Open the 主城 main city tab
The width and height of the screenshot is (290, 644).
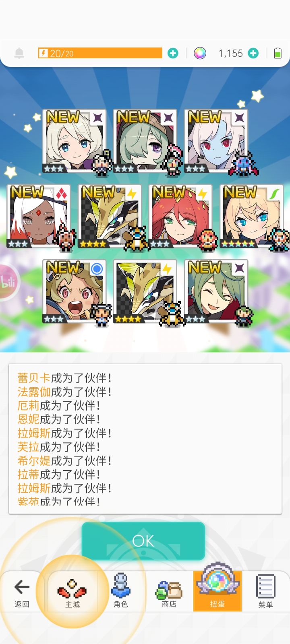72,592
